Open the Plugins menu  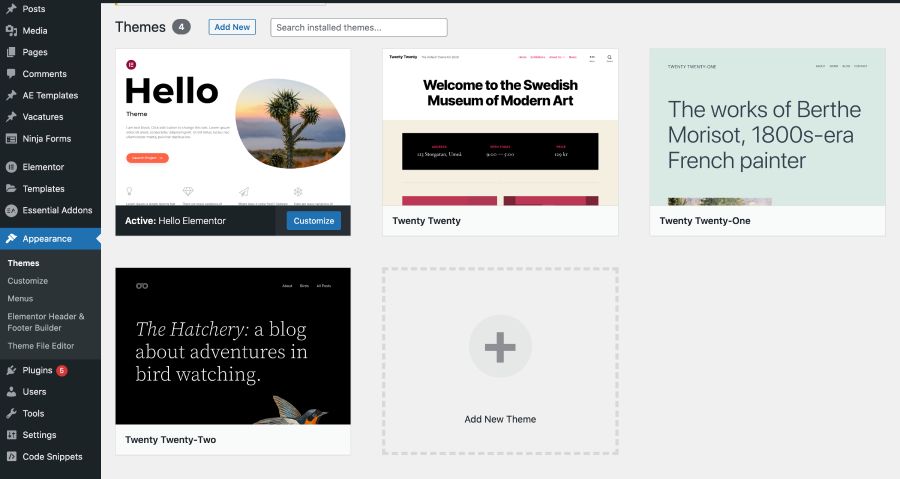37,370
